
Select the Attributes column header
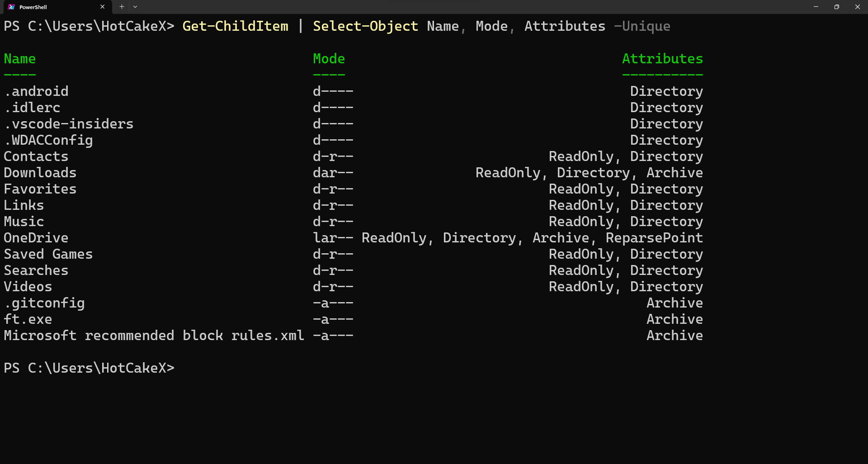pos(662,58)
